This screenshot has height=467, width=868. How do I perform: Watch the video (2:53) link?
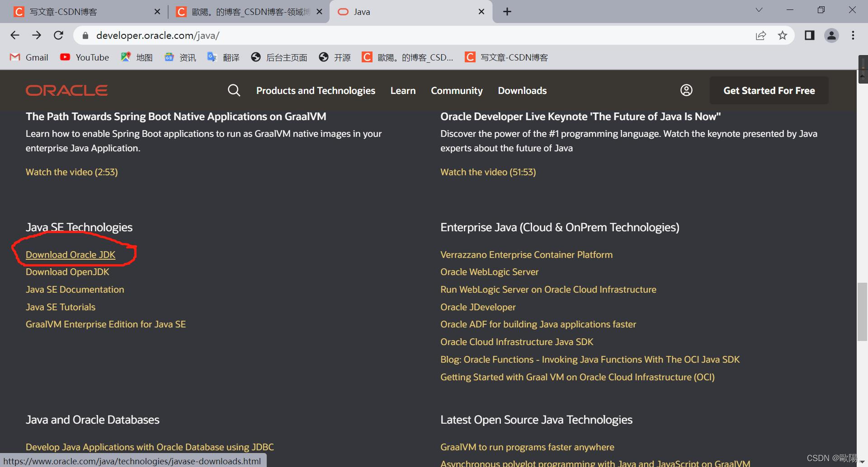pyautogui.click(x=72, y=172)
